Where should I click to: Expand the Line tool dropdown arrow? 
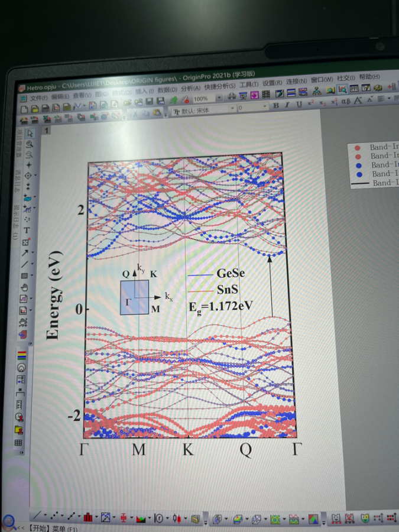click(33, 264)
